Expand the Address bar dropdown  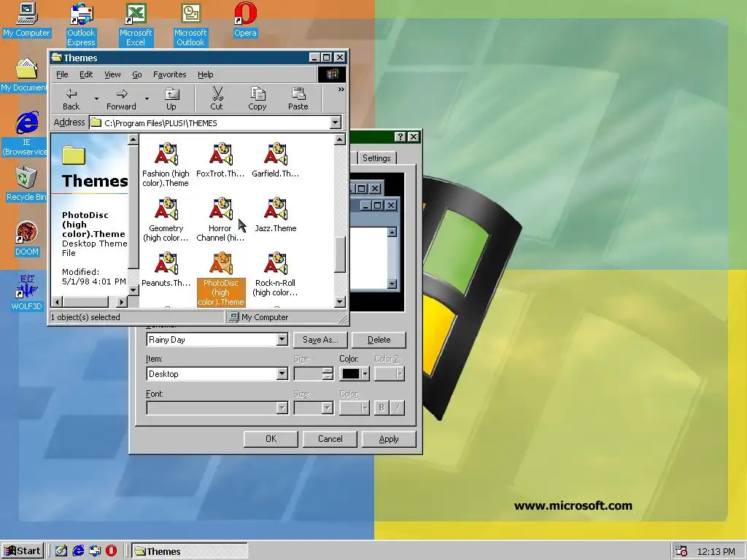(336, 122)
